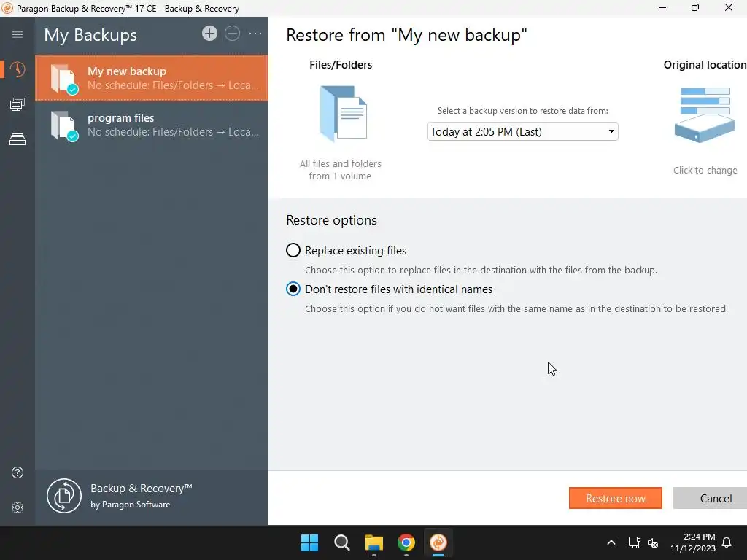The height and width of the screenshot is (560, 747).
Task: Open the three-dots more options menu
Action: tap(255, 34)
